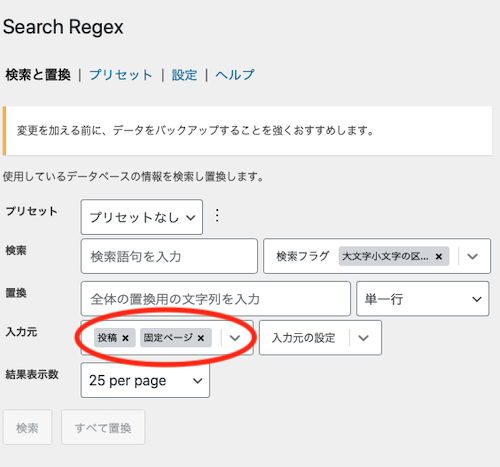Click the 検索 field label

16,250
